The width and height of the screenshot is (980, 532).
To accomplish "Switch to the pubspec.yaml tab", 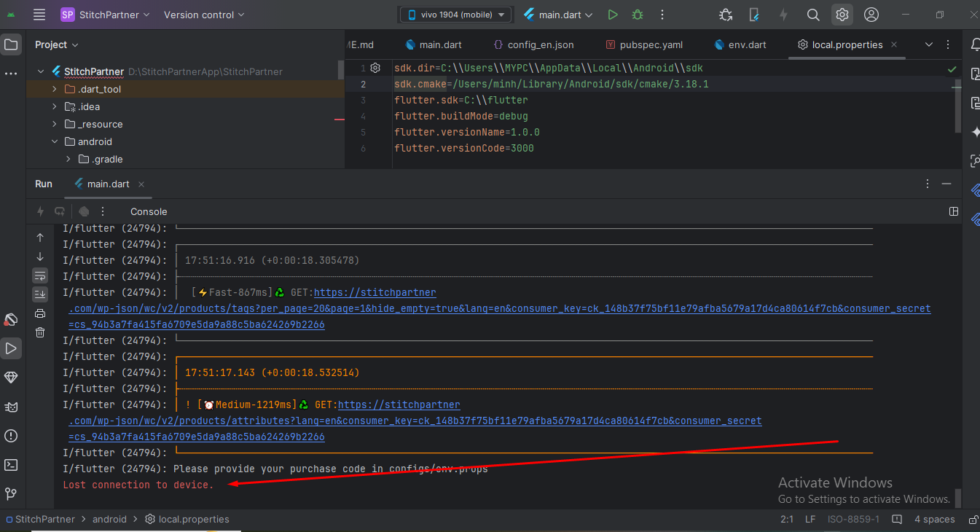I will click(x=645, y=44).
